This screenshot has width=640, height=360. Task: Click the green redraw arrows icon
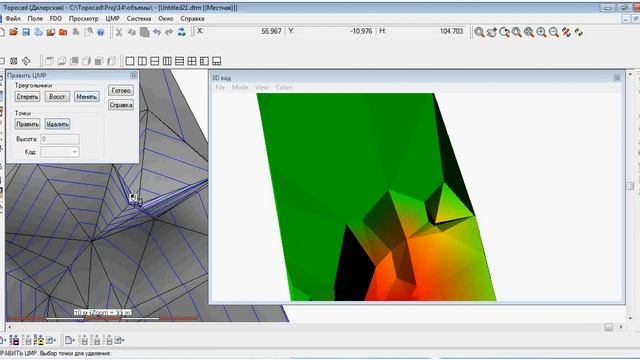[579, 32]
